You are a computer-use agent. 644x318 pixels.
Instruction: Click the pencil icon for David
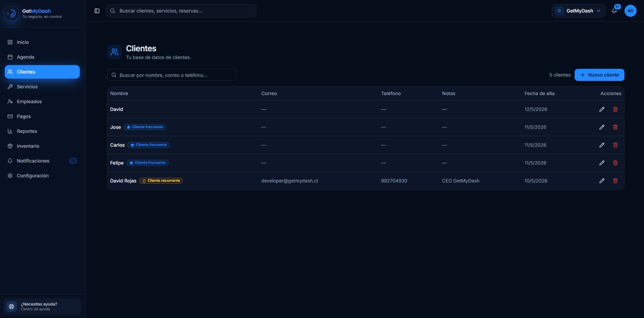pyautogui.click(x=602, y=109)
